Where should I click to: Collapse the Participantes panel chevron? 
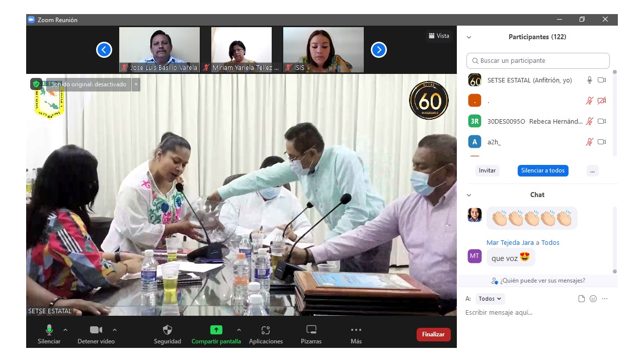[469, 37]
